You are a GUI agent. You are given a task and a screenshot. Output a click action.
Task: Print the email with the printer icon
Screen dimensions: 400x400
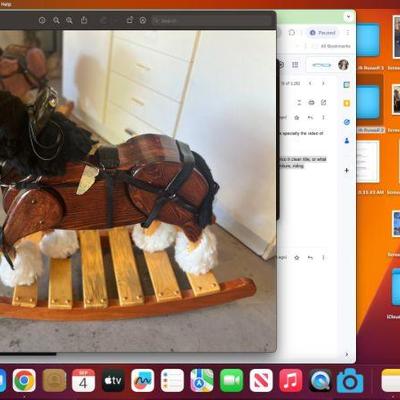click(x=311, y=102)
